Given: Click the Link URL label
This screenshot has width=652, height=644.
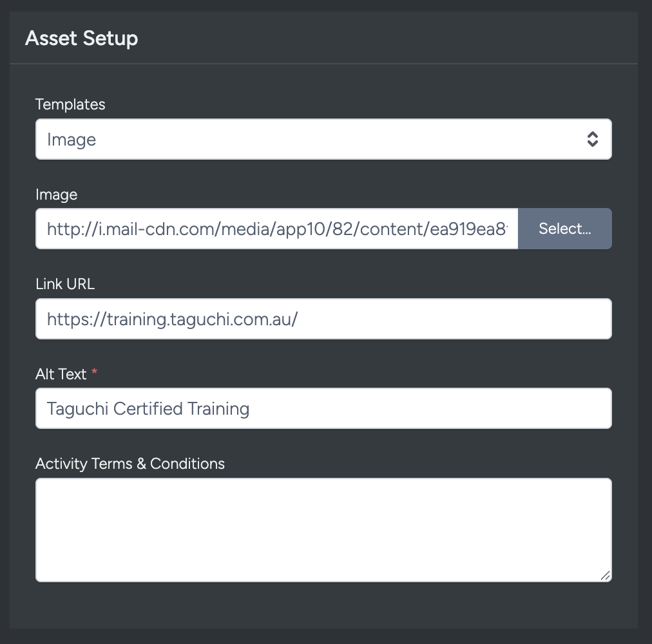Looking at the screenshot, I should tap(65, 283).
